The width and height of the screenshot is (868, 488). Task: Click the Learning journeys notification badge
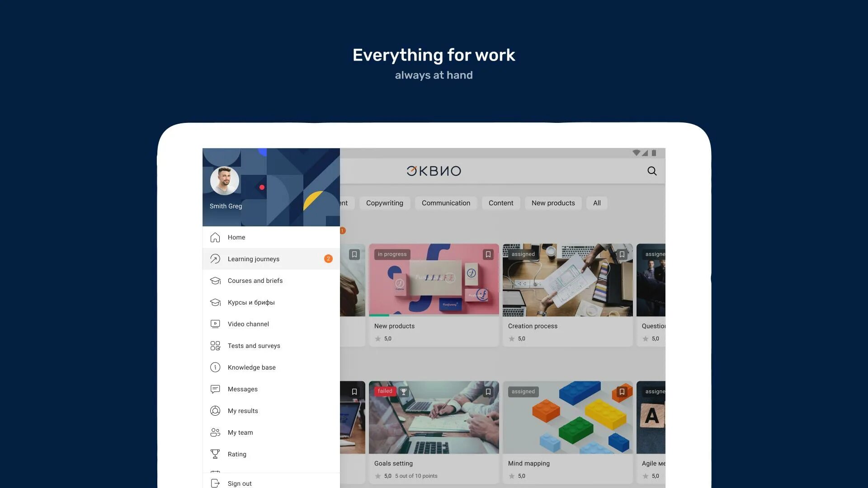point(328,259)
